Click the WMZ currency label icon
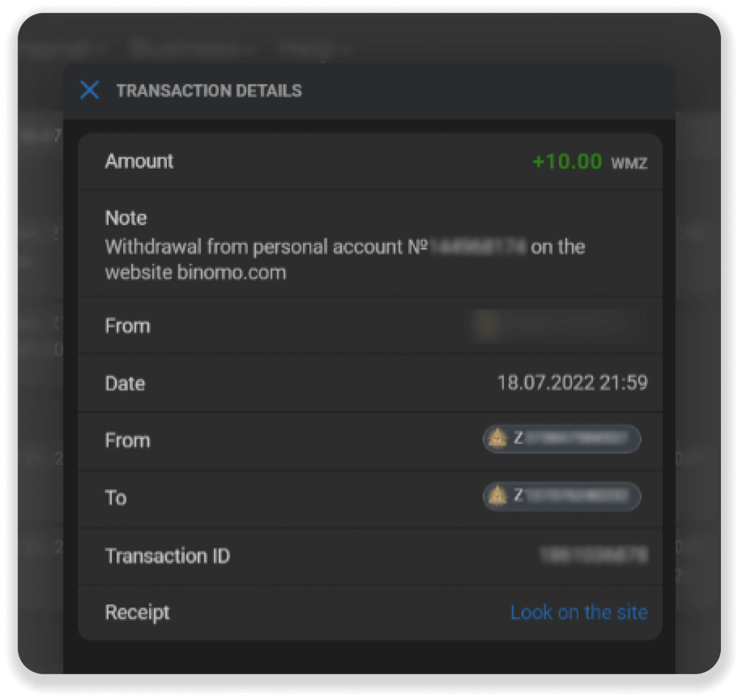This screenshot has width=742, height=700. click(629, 163)
